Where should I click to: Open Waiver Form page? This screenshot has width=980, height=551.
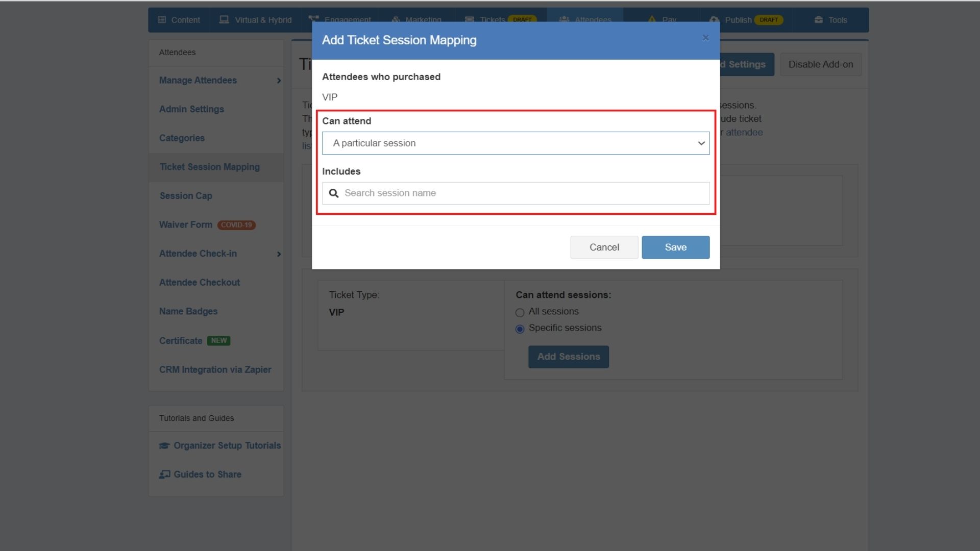pos(186,225)
